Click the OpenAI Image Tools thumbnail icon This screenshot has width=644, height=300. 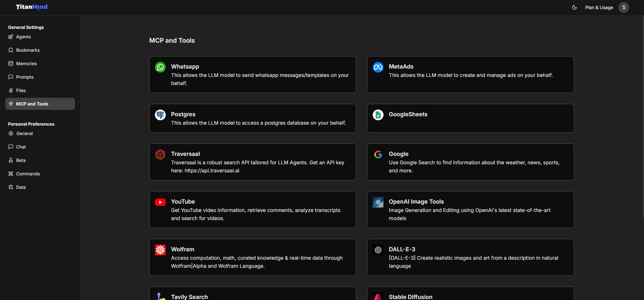pos(378,202)
